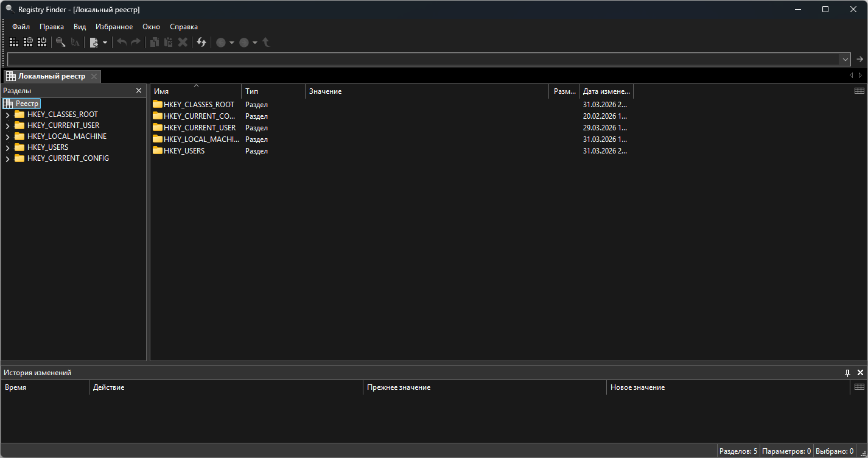Select HKEY_USERS row in the list
The width and height of the screenshot is (868, 458).
click(x=184, y=150)
